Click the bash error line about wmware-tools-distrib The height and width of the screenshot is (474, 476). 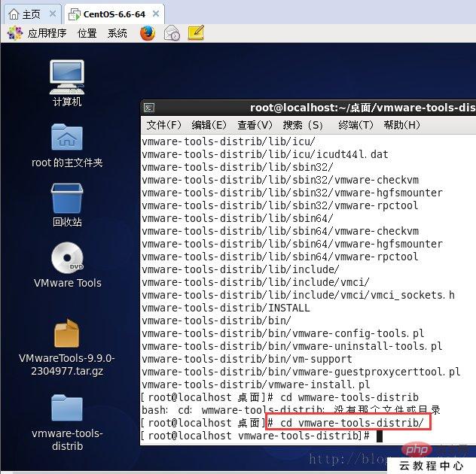click(x=291, y=410)
